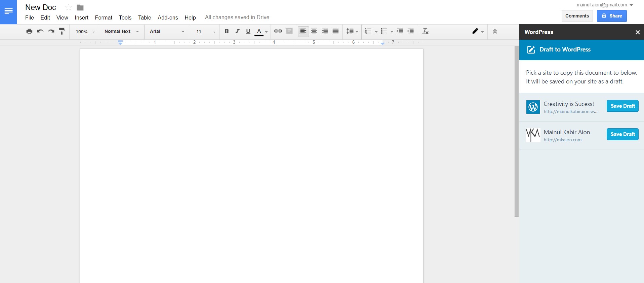Collapse the menus with double chevron
The image size is (644, 283).
coord(495,31)
